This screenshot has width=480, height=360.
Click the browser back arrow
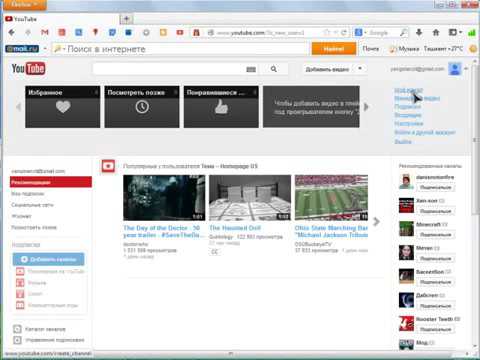[x=12, y=32]
